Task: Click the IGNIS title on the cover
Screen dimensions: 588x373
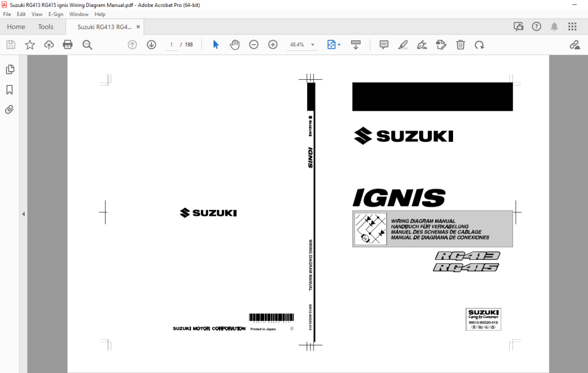Action: point(399,198)
